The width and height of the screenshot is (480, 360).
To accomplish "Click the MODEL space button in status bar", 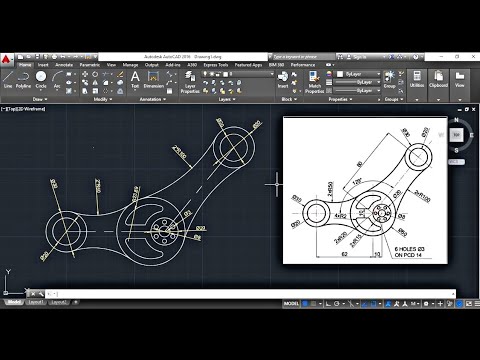I will click(291, 304).
